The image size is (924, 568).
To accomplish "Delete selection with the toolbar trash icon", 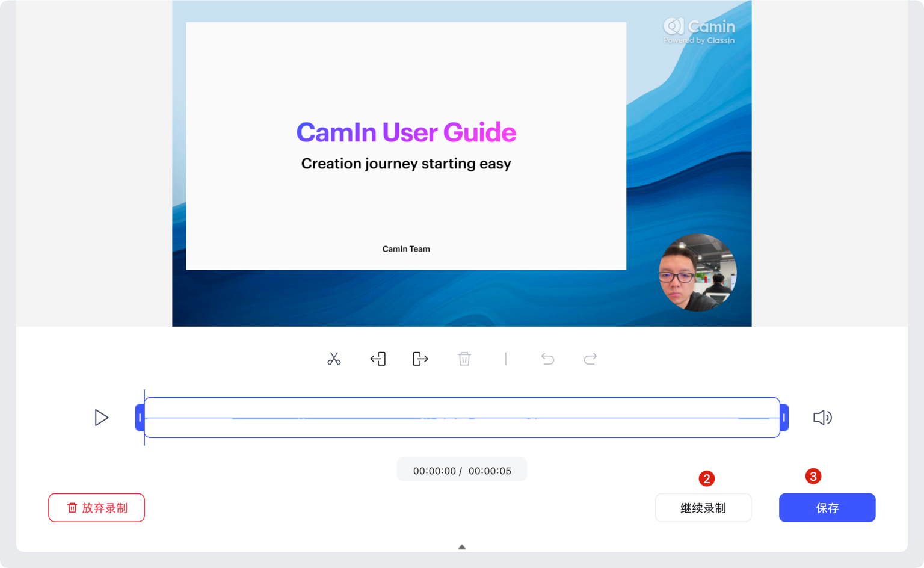I will coord(464,359).
